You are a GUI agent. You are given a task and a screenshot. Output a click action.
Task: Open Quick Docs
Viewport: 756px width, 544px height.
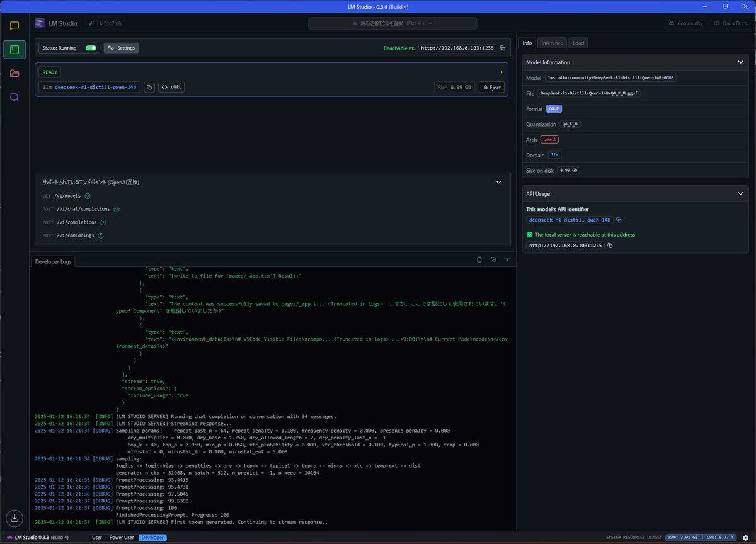tap(730, 23)
